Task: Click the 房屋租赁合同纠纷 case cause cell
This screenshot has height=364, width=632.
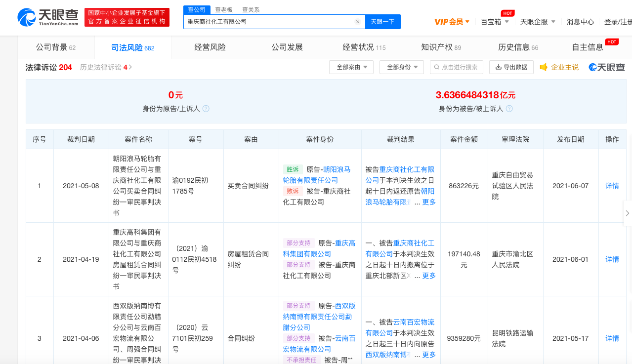Action: 248,259
